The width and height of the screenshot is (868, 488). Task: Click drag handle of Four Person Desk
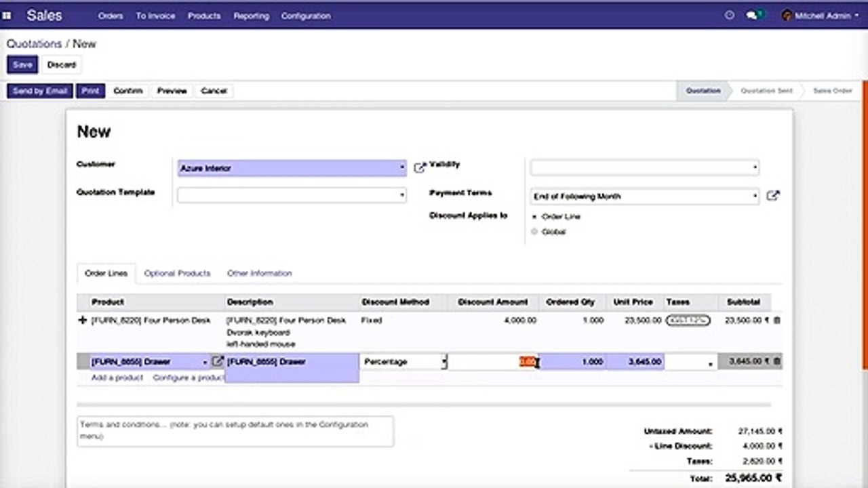[x=83, y=321]
